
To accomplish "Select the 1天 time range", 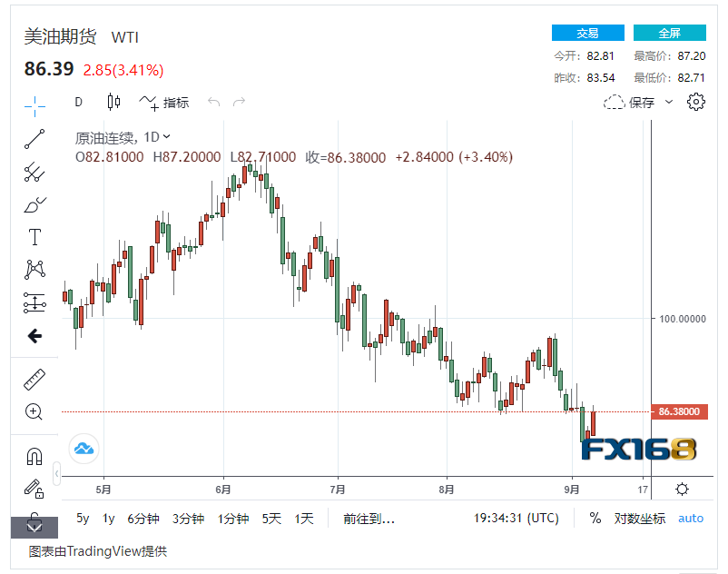I will click(x=304, y=519).
